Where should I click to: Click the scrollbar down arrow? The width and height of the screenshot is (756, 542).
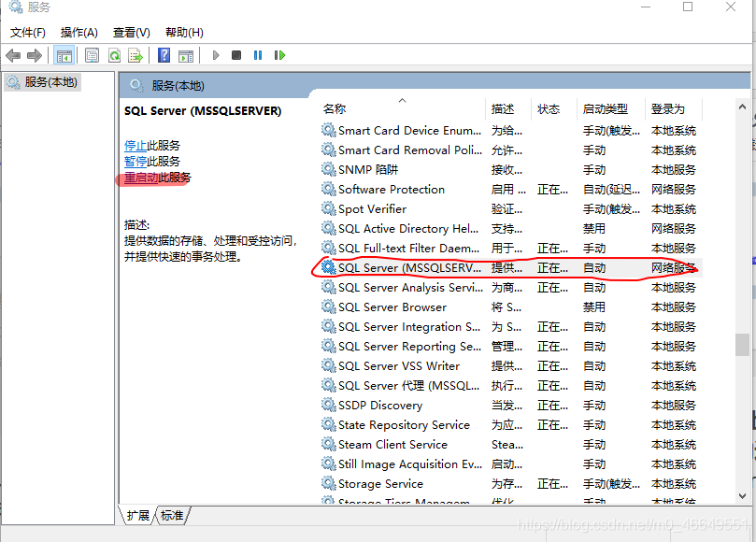click(x=742, y=495)
